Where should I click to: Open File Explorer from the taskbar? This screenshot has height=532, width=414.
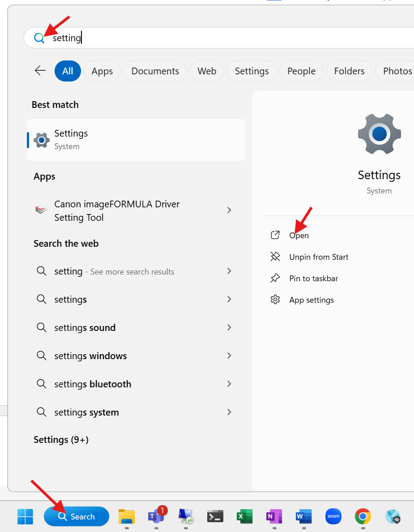(x=127, y=516)
